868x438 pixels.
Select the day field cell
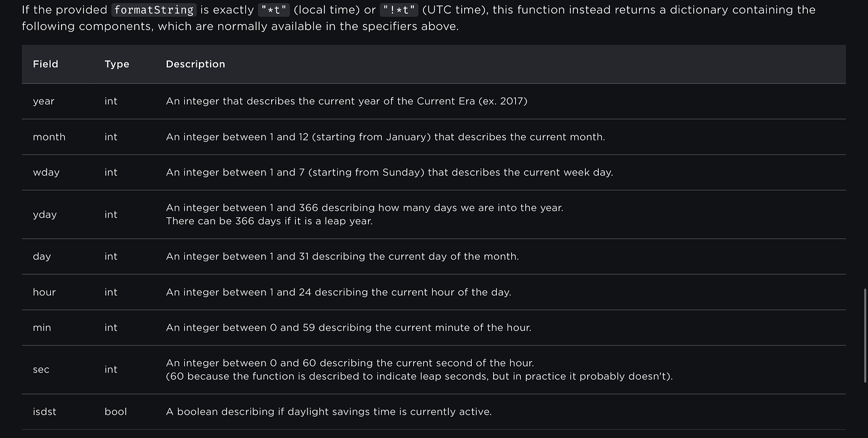42,257
